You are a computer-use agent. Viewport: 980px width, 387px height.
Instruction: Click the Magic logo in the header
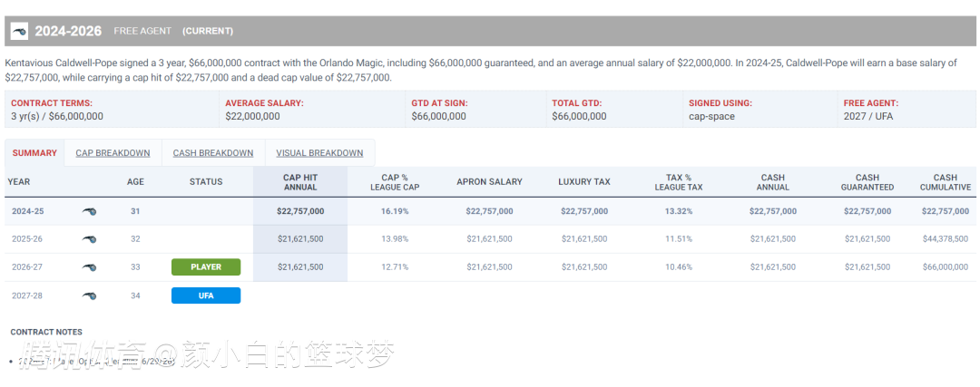point(19,32)
